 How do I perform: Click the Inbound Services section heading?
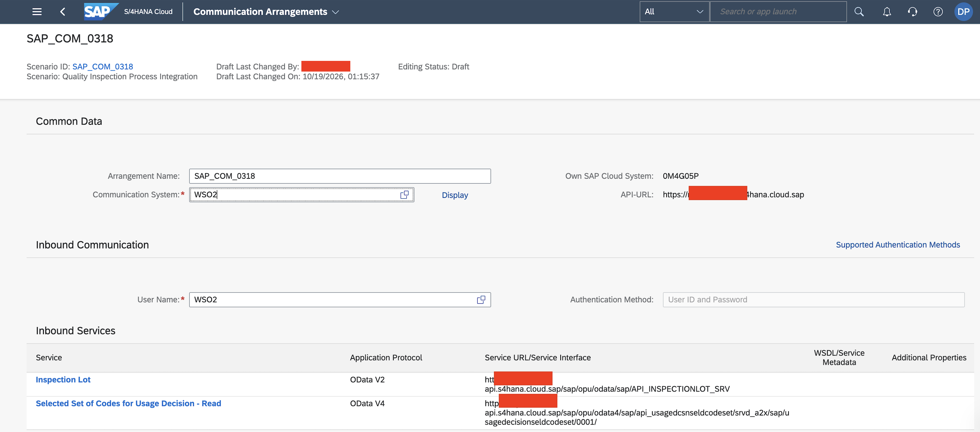tap(76, 331)
